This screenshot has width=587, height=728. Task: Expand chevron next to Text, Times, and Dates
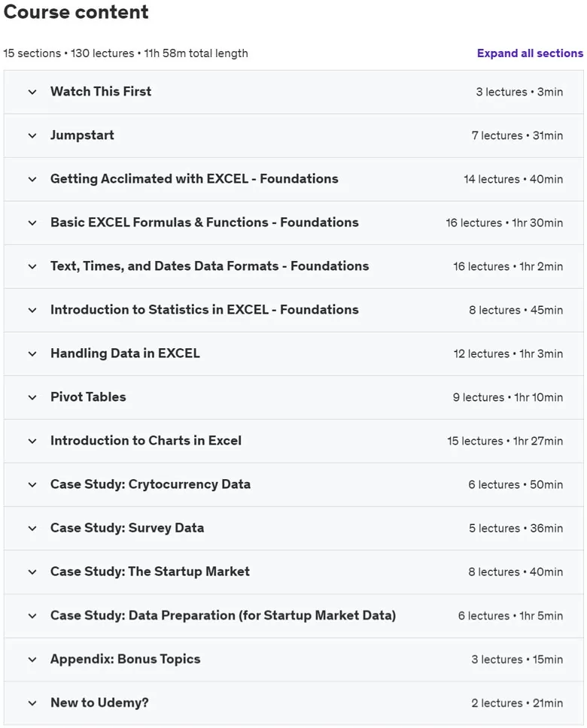click(32, 266)
